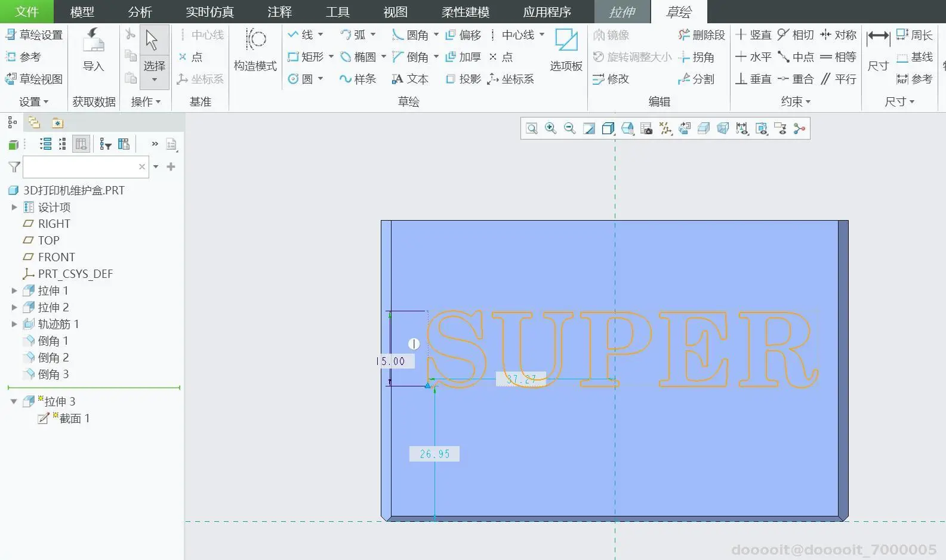Click the Refit view icon
946x560 pixels.
(531, 128)
